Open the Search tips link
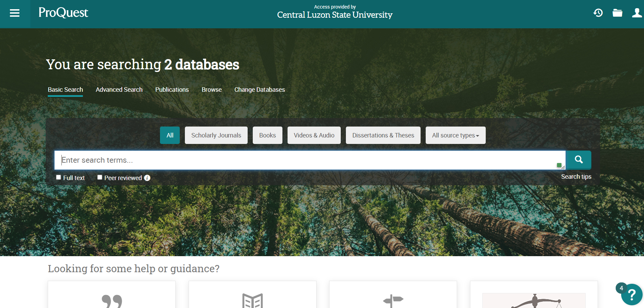644x308 pixels. click(576, 177)
